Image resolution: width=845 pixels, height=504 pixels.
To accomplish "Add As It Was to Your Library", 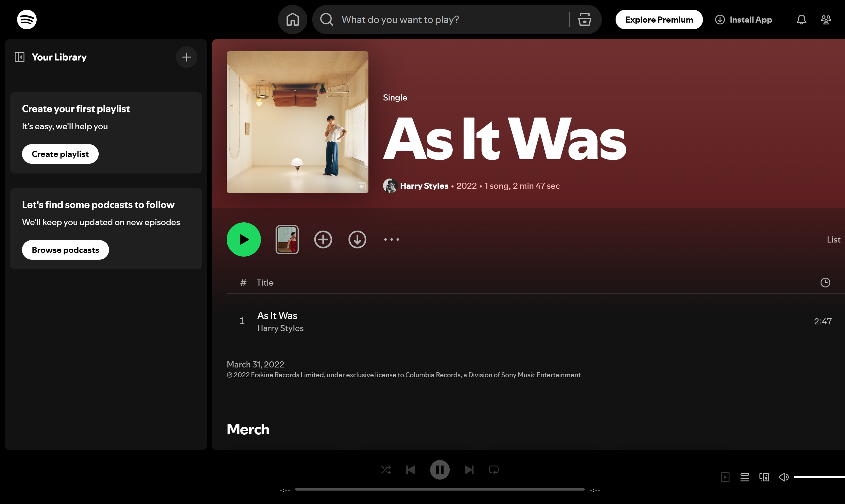I will [323, 239].
